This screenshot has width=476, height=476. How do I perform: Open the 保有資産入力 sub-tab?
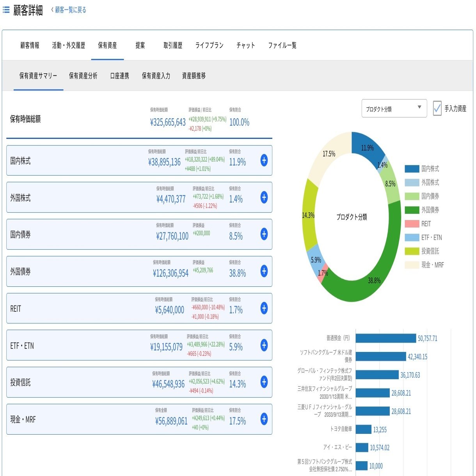pos(156,76)
